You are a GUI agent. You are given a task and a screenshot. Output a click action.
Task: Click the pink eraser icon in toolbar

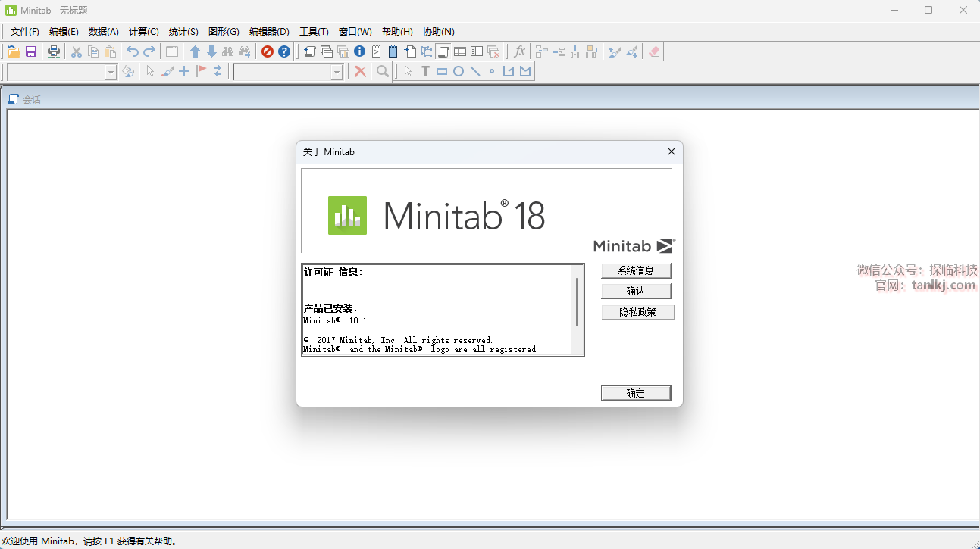(655, 51)
